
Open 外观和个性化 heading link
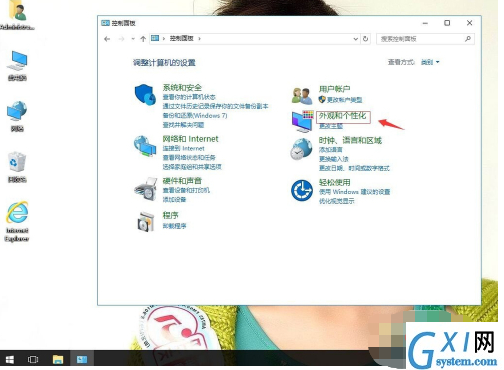coord(343,116)
